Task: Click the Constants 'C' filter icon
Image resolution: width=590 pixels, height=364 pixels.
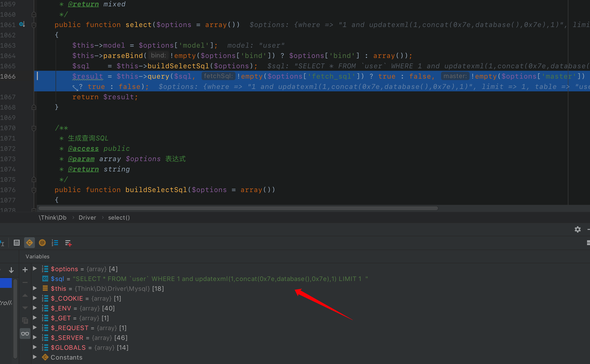Action: click(x=29, y=243)
